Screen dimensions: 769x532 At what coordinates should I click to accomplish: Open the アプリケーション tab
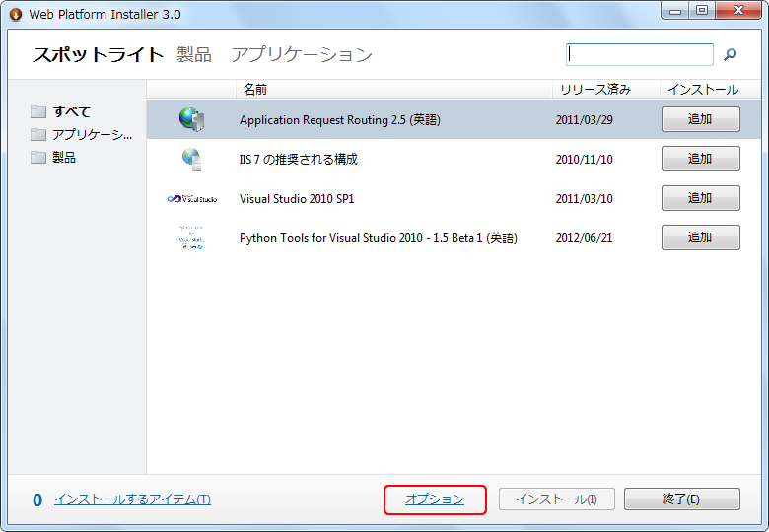tap(302, 55)
